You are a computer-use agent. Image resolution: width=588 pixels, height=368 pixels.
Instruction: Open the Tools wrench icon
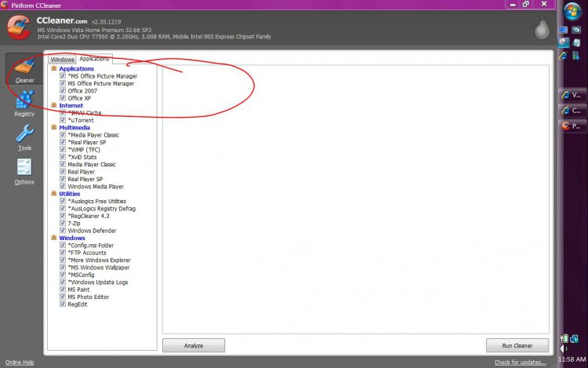pyautogui.click(x=25, y=133)
